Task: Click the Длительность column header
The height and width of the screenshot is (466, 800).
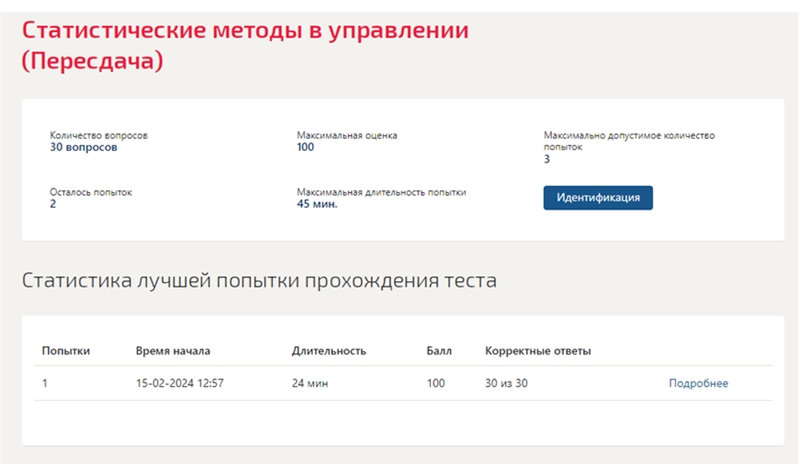Action: coord(329,351)
